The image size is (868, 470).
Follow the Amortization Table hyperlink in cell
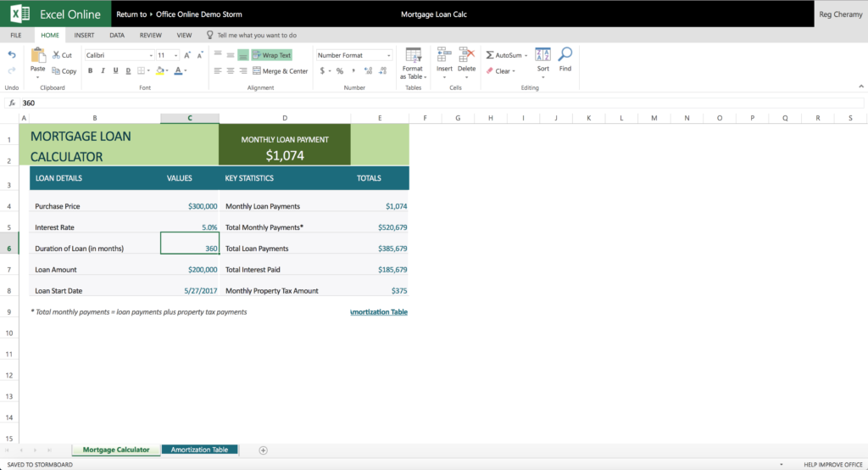click(379, 312)
